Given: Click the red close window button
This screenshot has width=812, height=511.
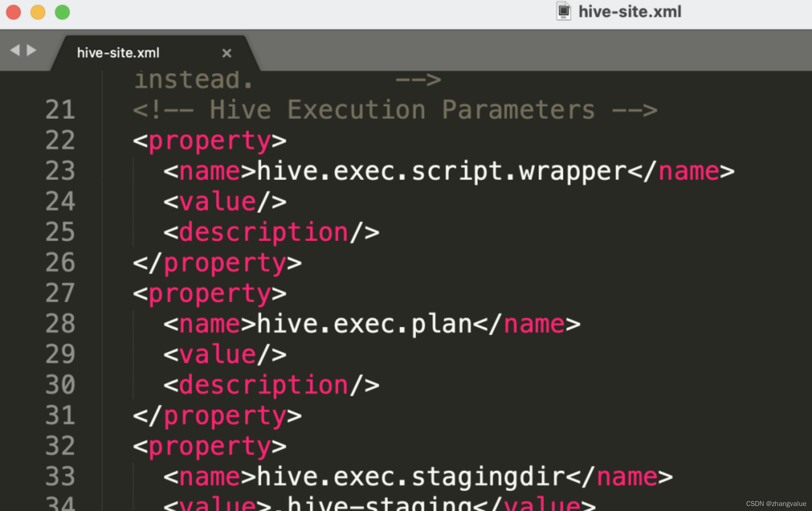Looking at the screenshot, I should point(13,12).
